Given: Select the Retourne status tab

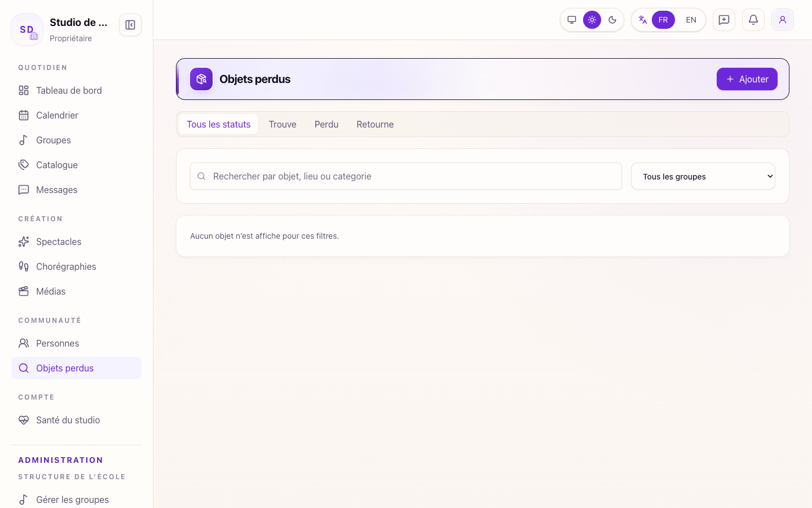Looking at the screenshot, I should coord(375,124).
